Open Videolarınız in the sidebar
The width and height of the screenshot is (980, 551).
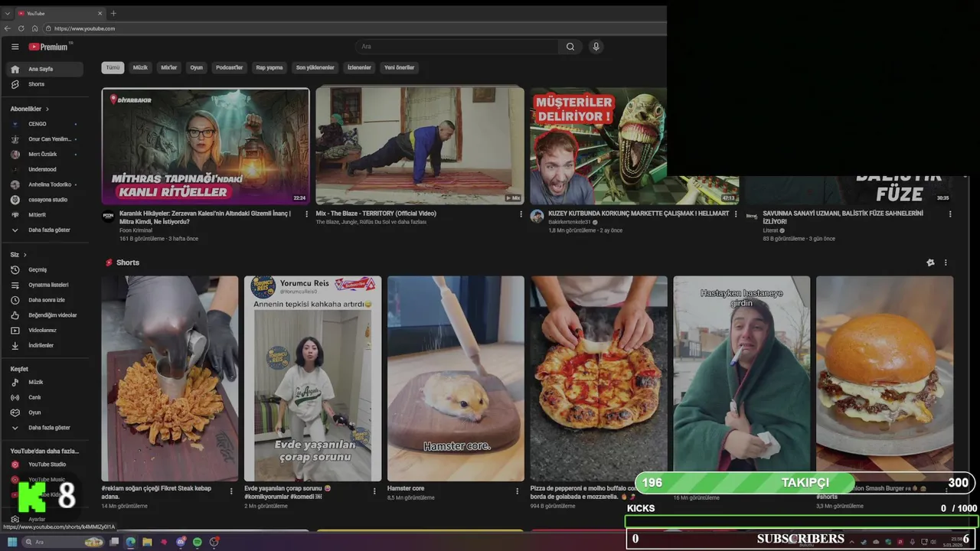(x=46, y=331)
